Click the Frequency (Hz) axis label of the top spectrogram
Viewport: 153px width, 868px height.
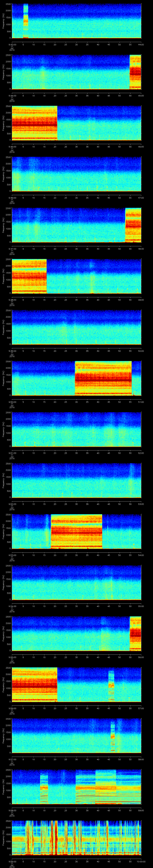[x=4, y=21]
